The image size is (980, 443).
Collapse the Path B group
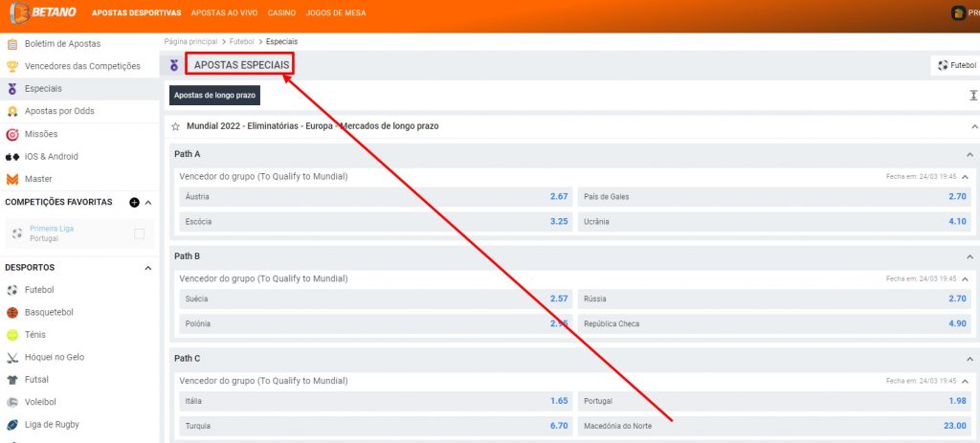coord(969,256)
